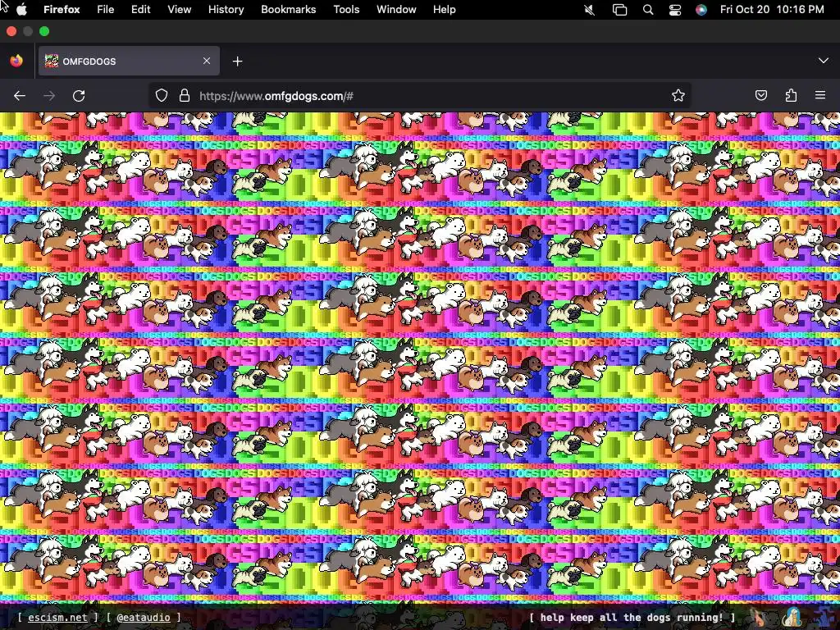Launch Siri from menu bar
Image resolution: width=840 pixels, height=630 pixels.
click(x=701, y=10)
